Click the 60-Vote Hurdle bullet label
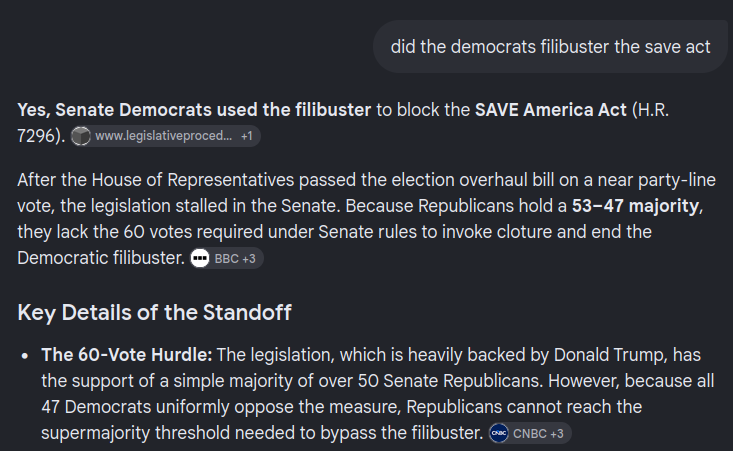 127,355
